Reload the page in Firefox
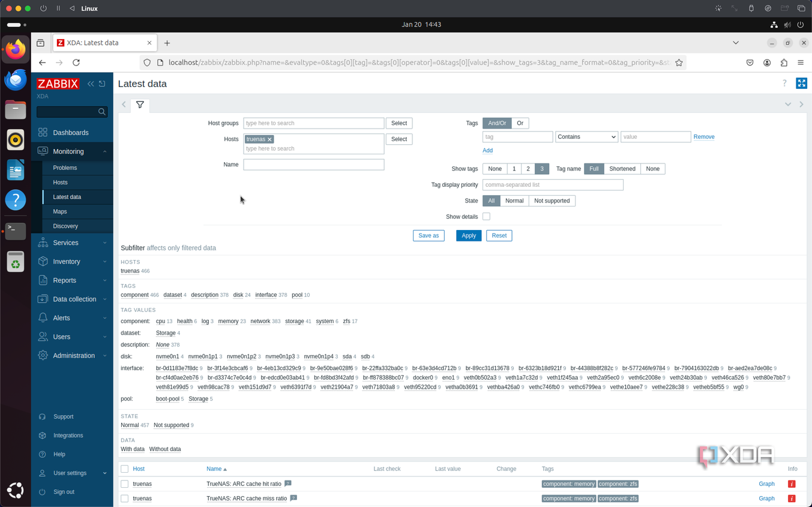Viewport: 812px width, 507px height. 76,62
